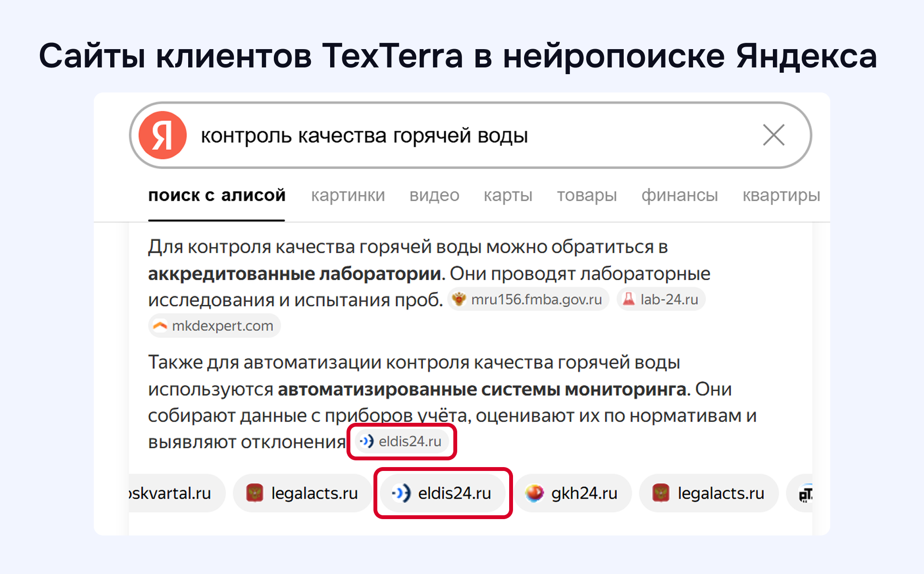This screenshot has width=924, height=574.
Task: Click the lab-24.ru flask favicon
Action: tap(629, 299)
